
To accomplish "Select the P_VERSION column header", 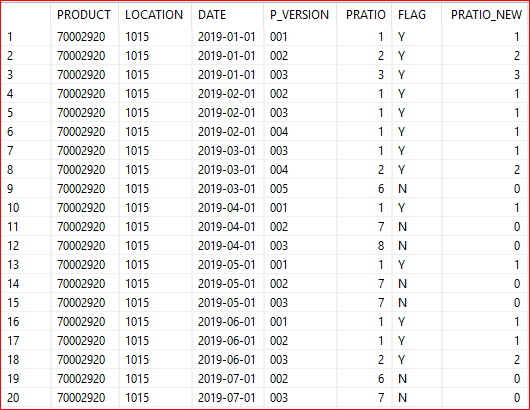I will point(299,15).
